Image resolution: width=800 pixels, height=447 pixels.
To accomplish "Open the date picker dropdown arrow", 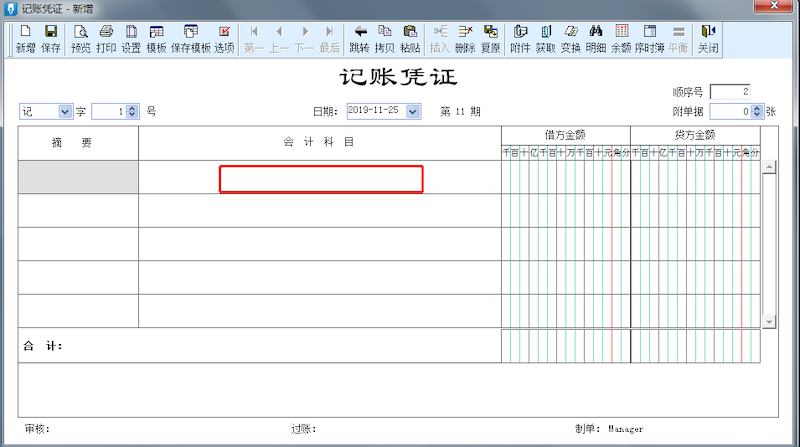I will (413, 112).
